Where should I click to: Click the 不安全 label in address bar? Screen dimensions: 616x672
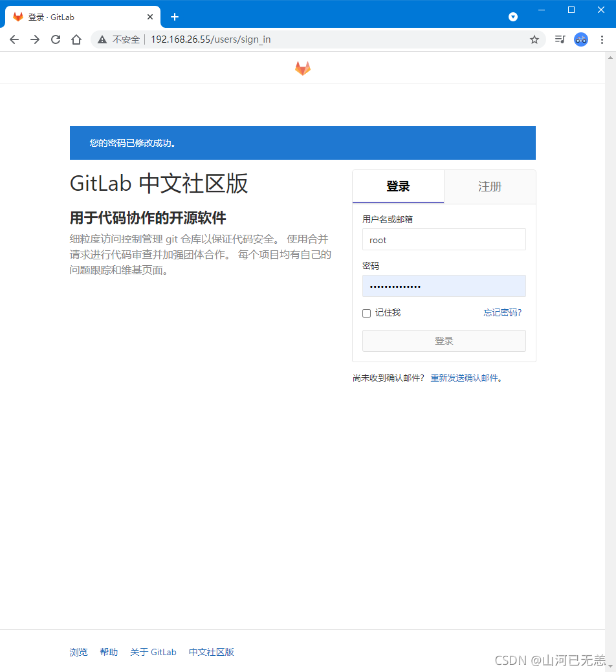(x=126, y=39)
